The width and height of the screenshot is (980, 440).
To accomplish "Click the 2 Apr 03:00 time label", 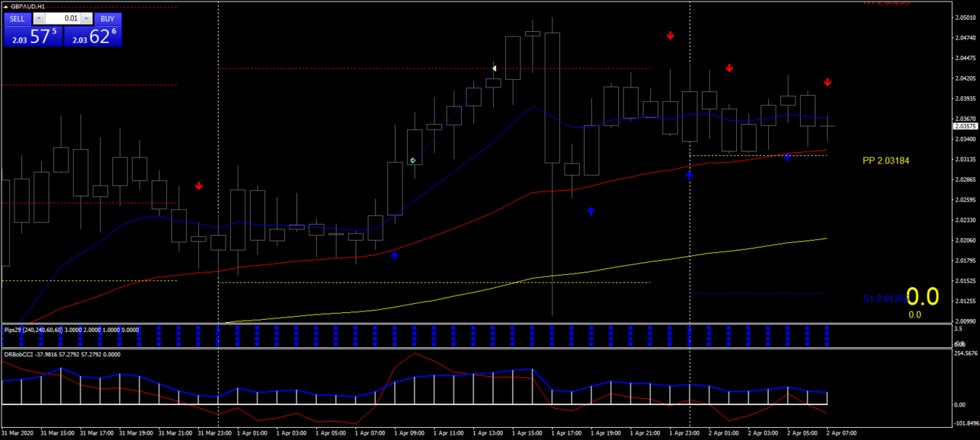I will pyautogui.click(x=763, y=433).
